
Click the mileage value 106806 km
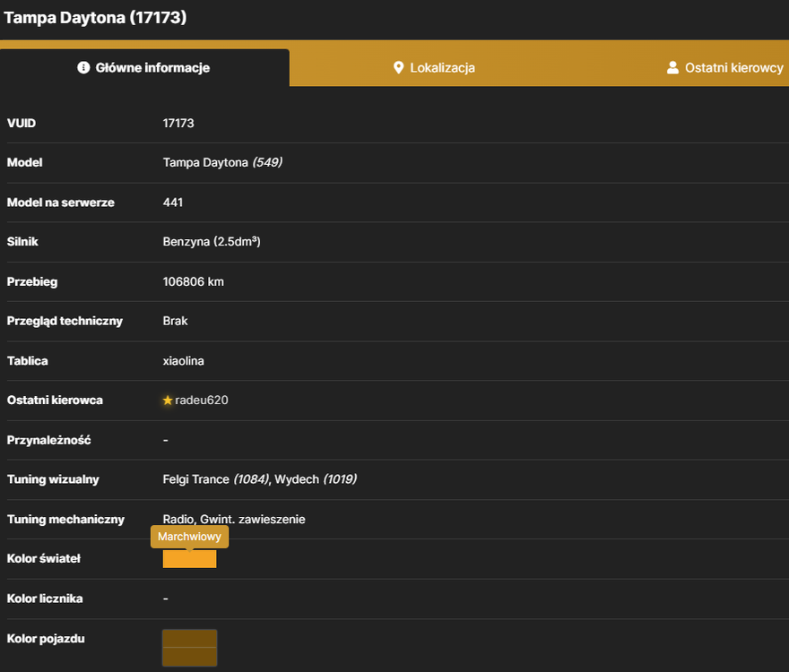(x=194, y=281)
